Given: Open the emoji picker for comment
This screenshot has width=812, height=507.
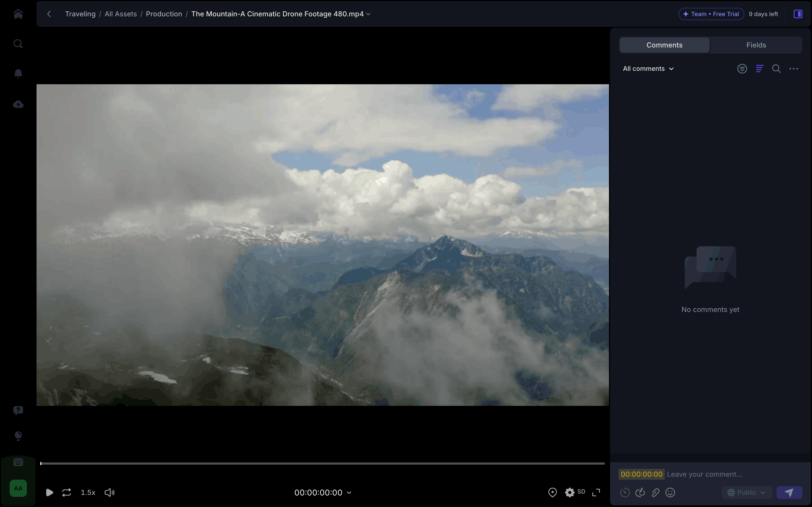Looking at the screenshot, I should (x=670, y=492).
